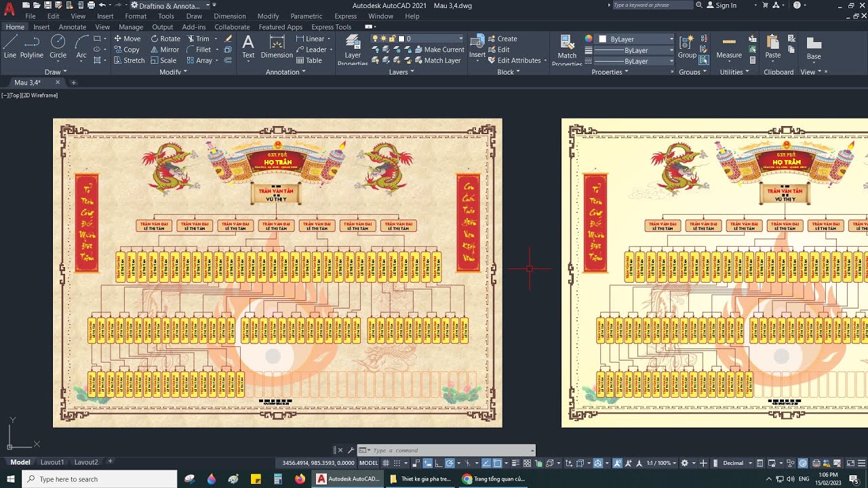Screen dimensions: 868x488
Task: Select the Line tool
Action: [10, 47]
